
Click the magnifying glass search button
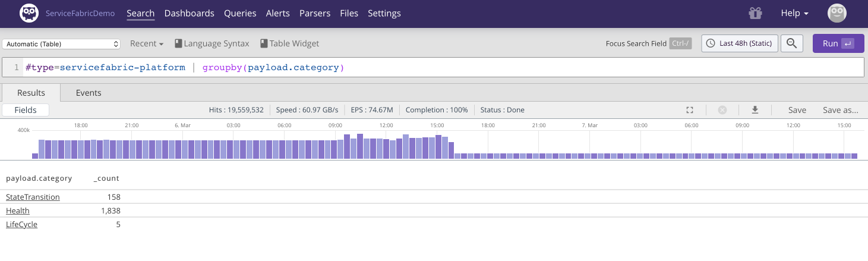tap(791, 43)
